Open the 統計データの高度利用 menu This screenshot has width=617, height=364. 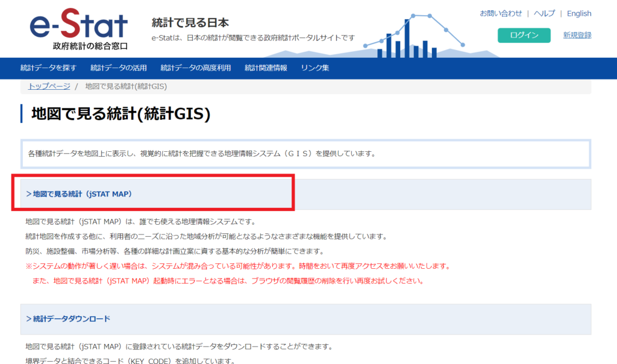196,67
